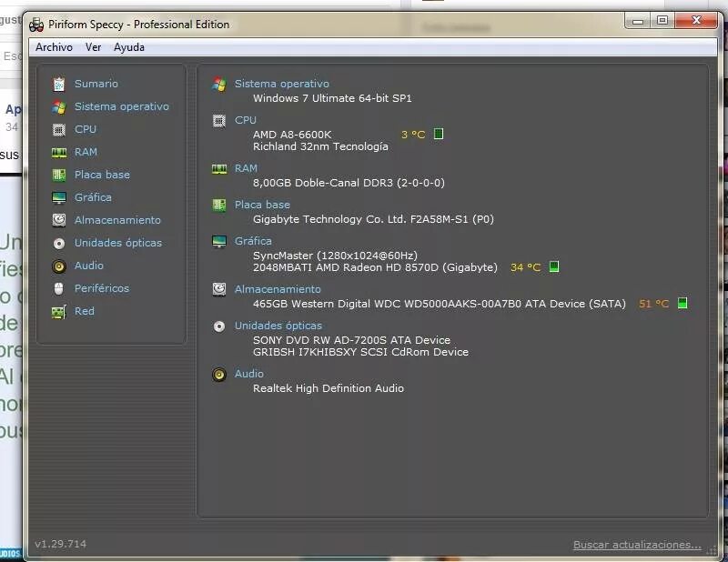The width and height of the screenshot is (728, 562).
Task: Click the Red network card icon in sidebar
Action: coord(59,312)
